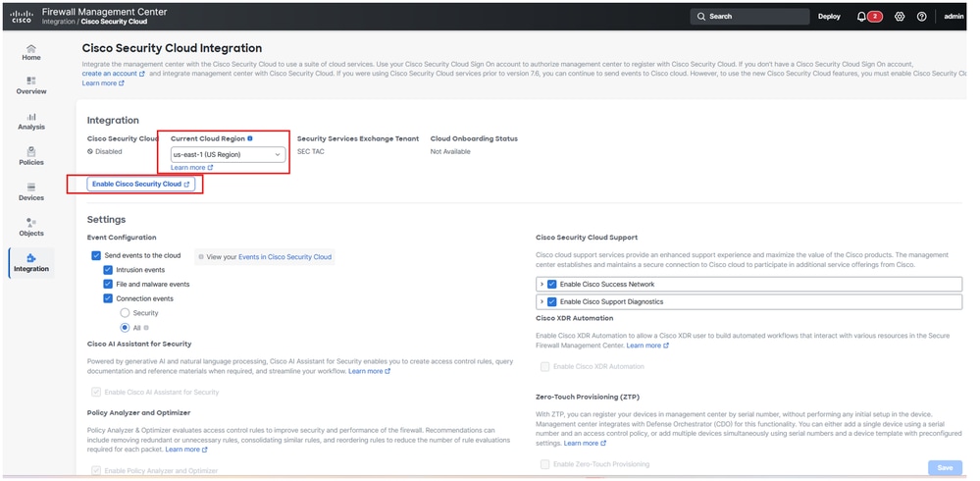Click the Search input field
The width and height of the screenshot is (980, 481).
750,17
